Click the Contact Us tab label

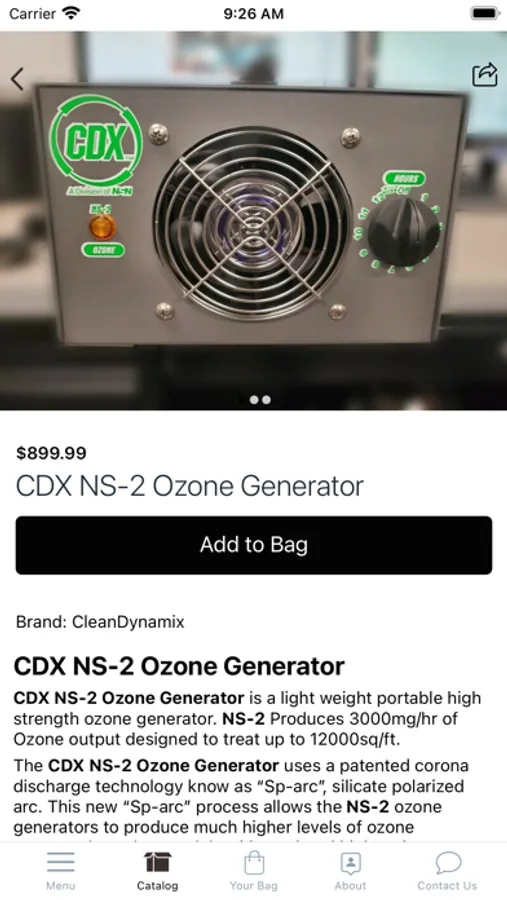click(x=447, y=886)
